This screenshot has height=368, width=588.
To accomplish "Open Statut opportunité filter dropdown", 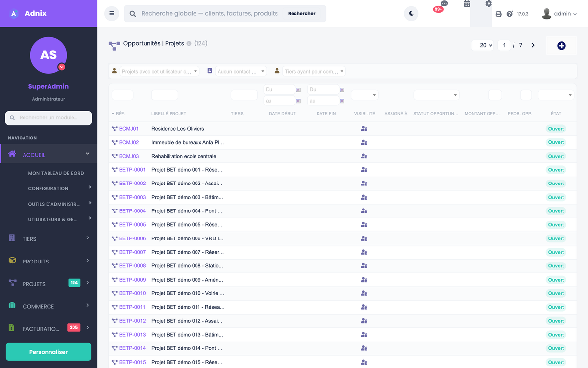I will (436, 95).
